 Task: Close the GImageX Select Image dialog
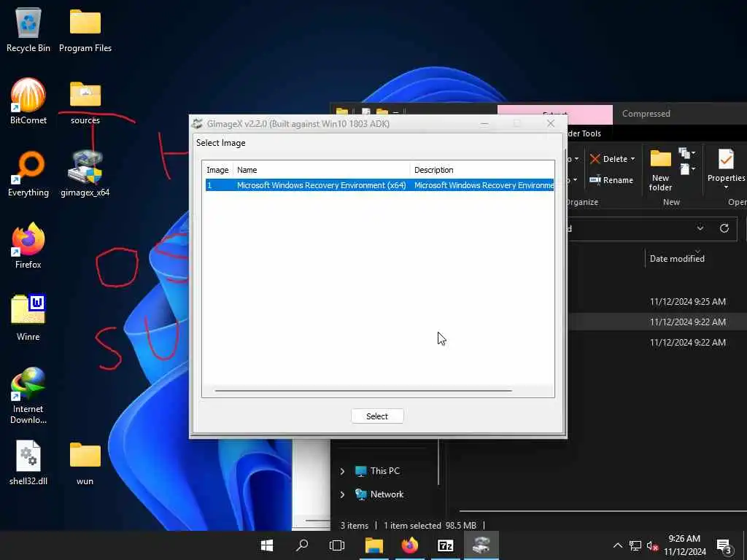pyautogui.click(x=550, y=123)
